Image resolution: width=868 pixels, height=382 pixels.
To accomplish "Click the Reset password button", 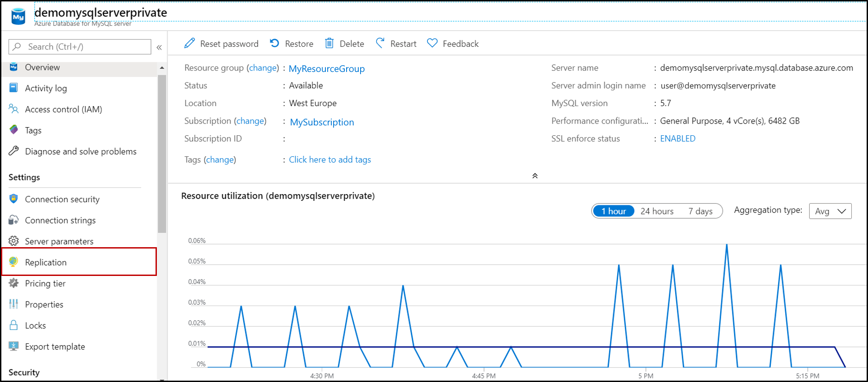I will pyautogui.click(x=221, y=44).
